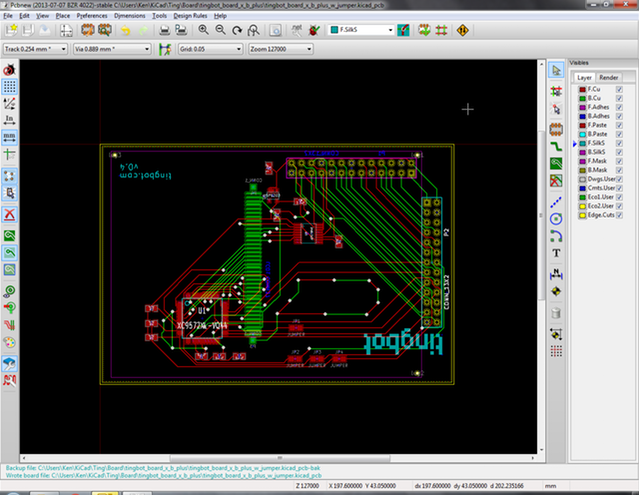Open the Edit menu
Image resolution: width=639 pixels, height=495 pixels.
click(x=24, y=16)
